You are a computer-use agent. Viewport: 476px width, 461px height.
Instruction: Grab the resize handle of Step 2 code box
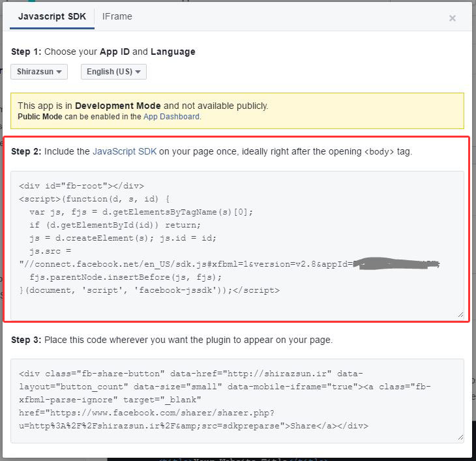[x=460, y=315]
